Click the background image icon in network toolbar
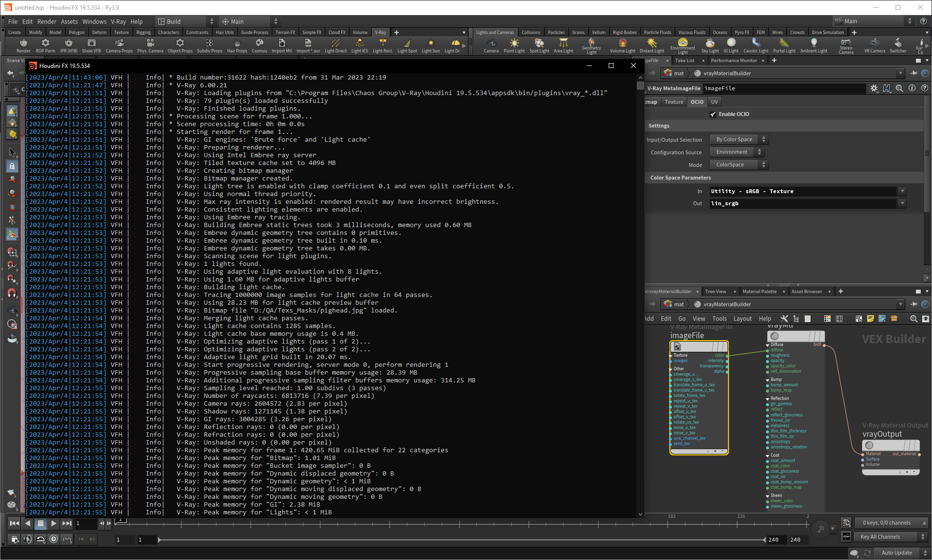 [882, 319]
